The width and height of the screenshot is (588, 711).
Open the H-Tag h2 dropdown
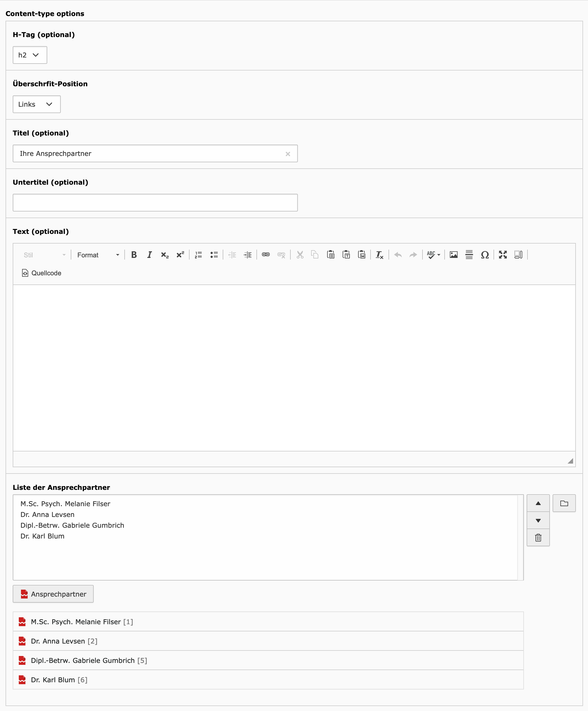coord(30,55)
